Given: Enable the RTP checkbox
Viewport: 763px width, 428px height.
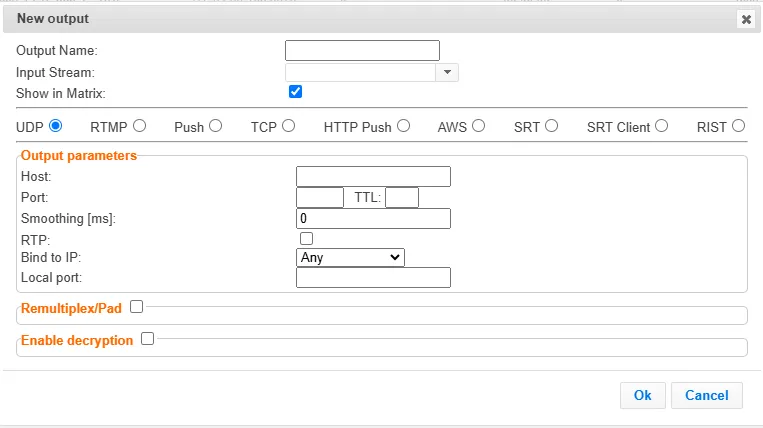Looking at the screenshot, I should pos(306,238).
